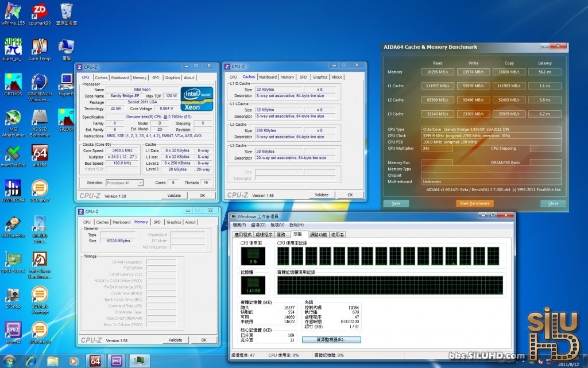Open the memTestPro desktop shortcut
The image size is (588, 368).
click(x=12, y=154)
